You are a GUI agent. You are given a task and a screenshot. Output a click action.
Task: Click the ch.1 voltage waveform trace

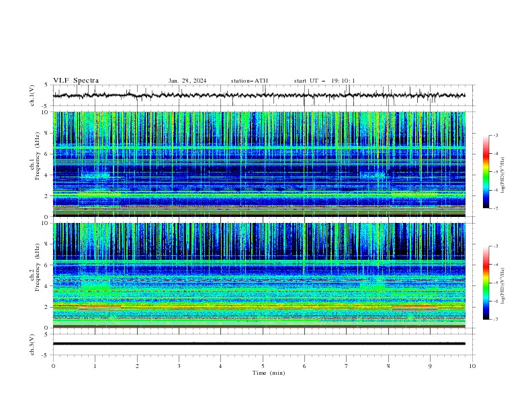(259, 95)
